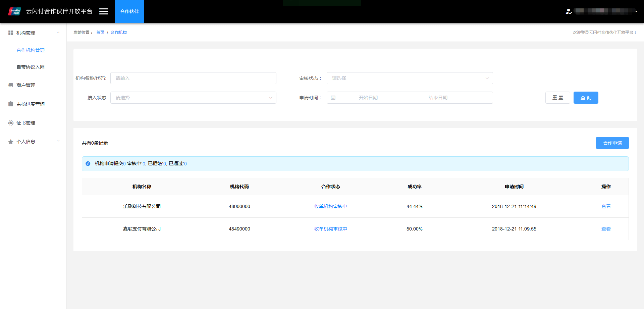The image size is (644, 309).
Task: View details (查看) for 嘉联支付有限公司
Action: (606, 229)
